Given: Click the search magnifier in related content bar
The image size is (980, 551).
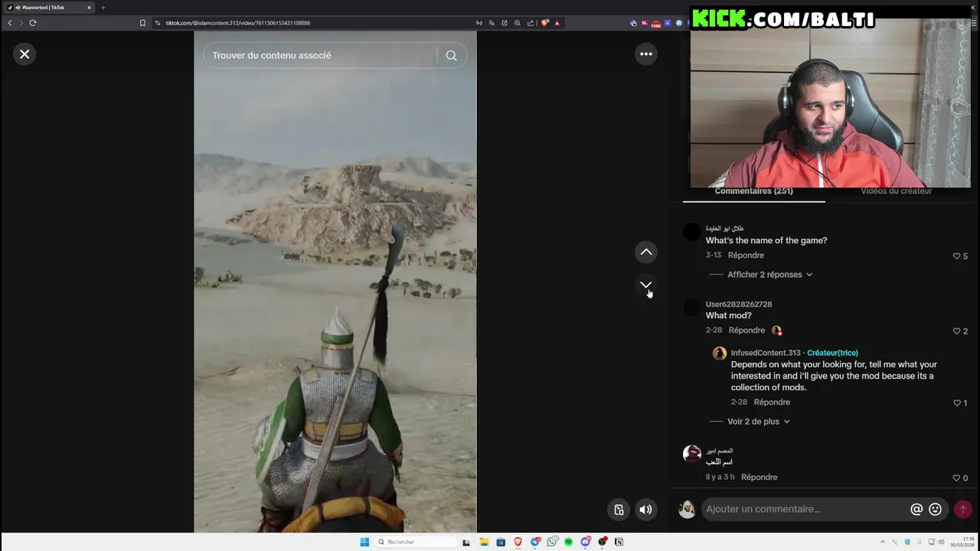Looking at the screenshot, I should 451,55.
